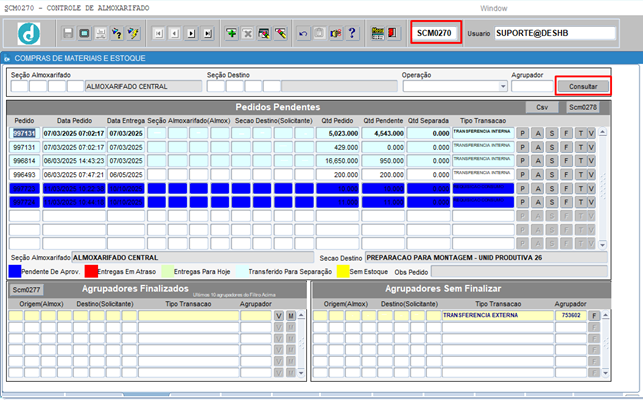643x400 pixels.
Task: Click A button on the 429.000 row
Action: pyautogui.click(x=538, y=147)
